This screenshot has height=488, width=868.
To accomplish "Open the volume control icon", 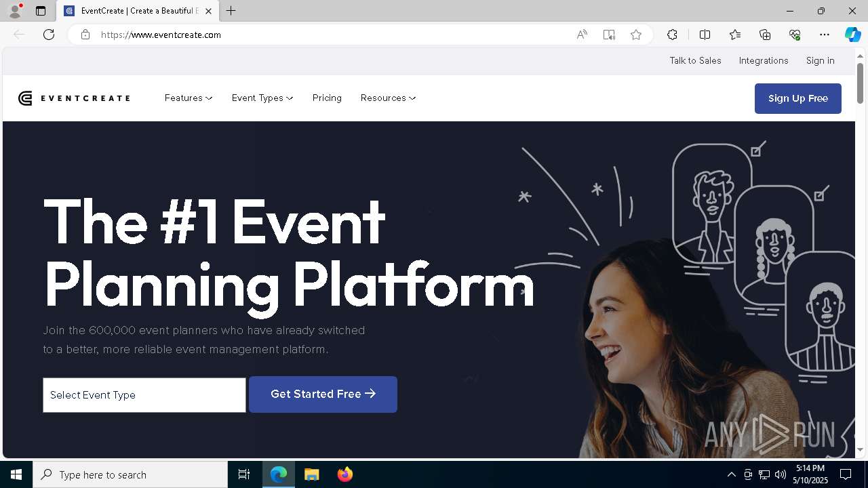I will (781, 474).
